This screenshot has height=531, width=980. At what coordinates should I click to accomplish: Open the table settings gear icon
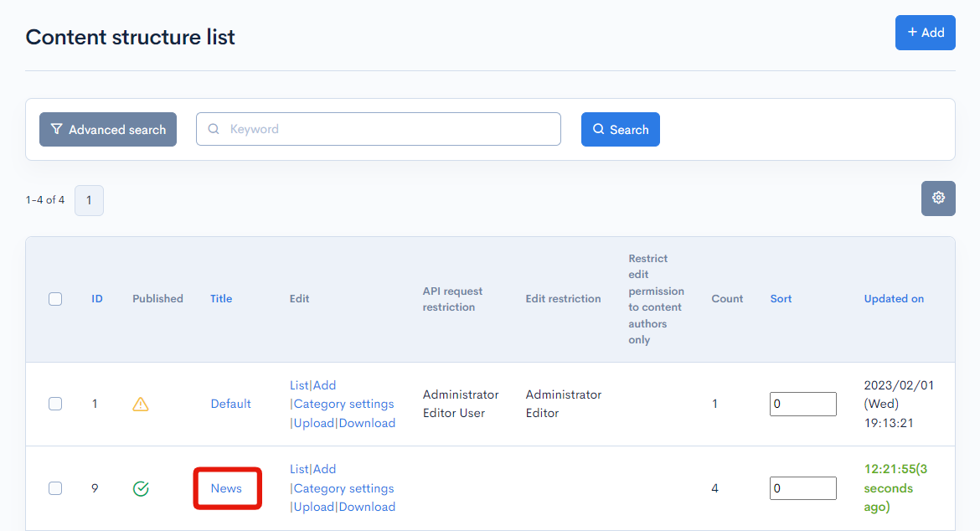938,198
